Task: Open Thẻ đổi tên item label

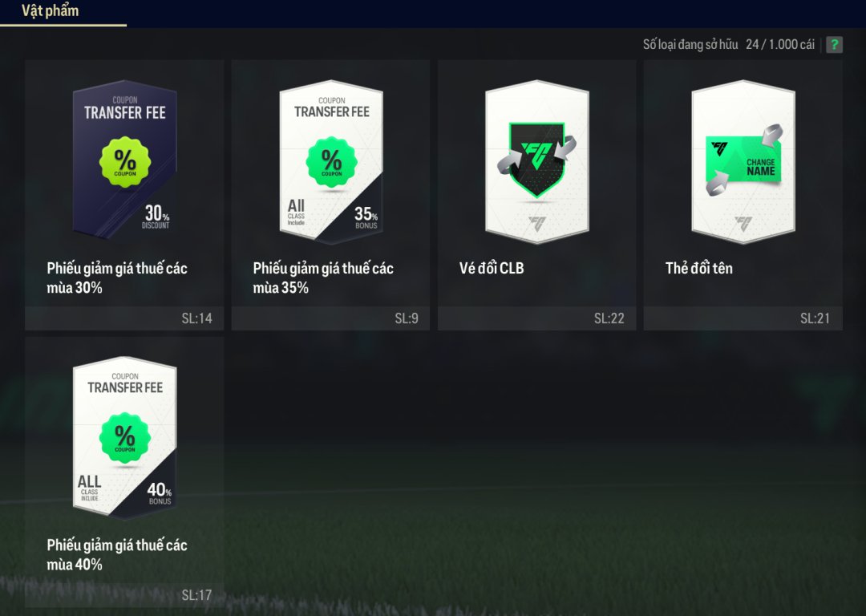Action: 698,268
